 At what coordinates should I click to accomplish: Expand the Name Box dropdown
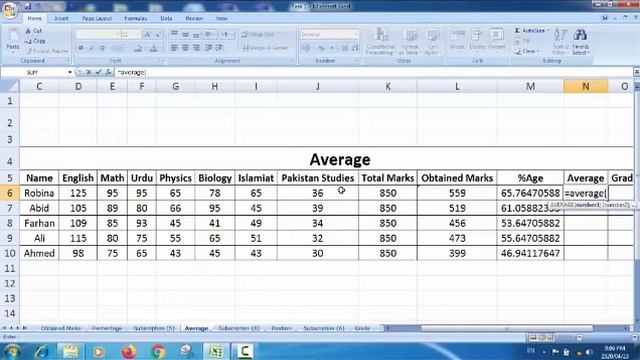click(x=70, y=72)
